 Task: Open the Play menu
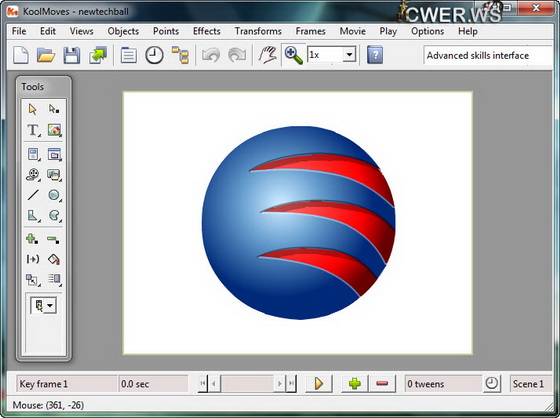click(x=388, y=31)
